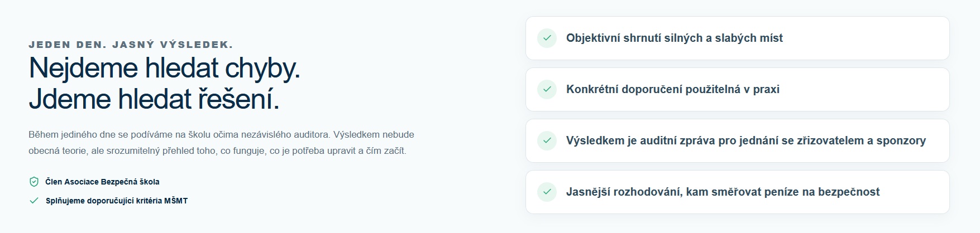Select the auditní zpráva pro jednání card
Viewport: 980px width, 233px height.
[737, 140]
